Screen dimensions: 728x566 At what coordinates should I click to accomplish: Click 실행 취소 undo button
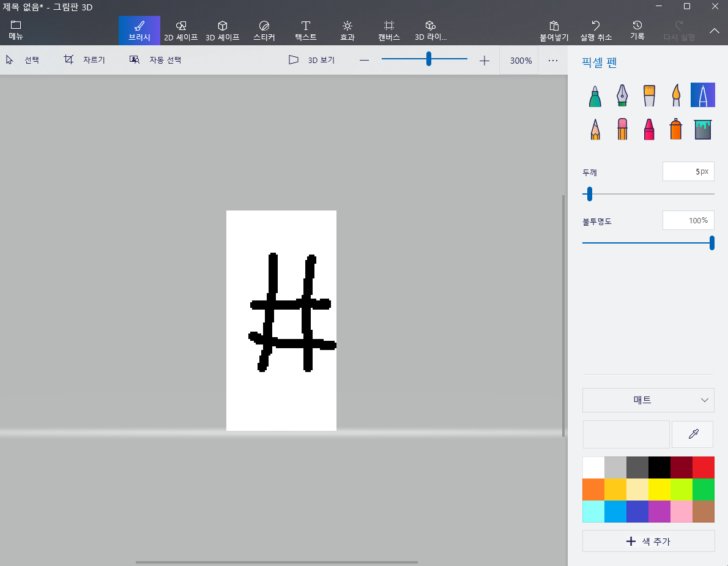(596, 31)
